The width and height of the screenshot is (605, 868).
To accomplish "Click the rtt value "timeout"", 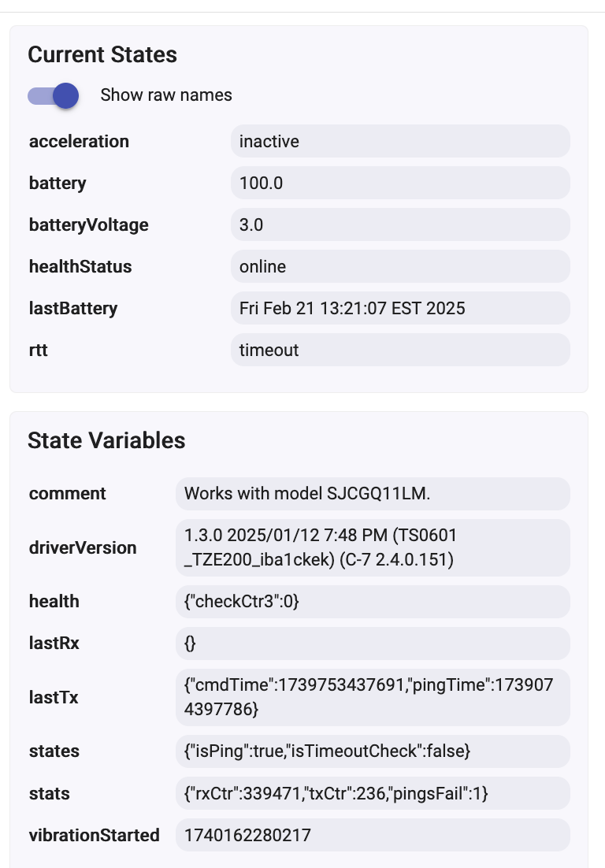I will (x=269, y=351).
